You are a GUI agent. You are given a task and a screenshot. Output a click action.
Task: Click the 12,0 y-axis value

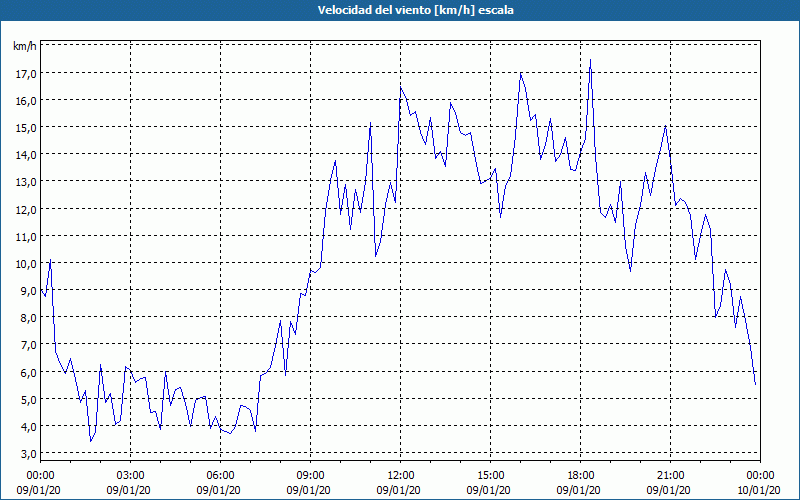26,210
